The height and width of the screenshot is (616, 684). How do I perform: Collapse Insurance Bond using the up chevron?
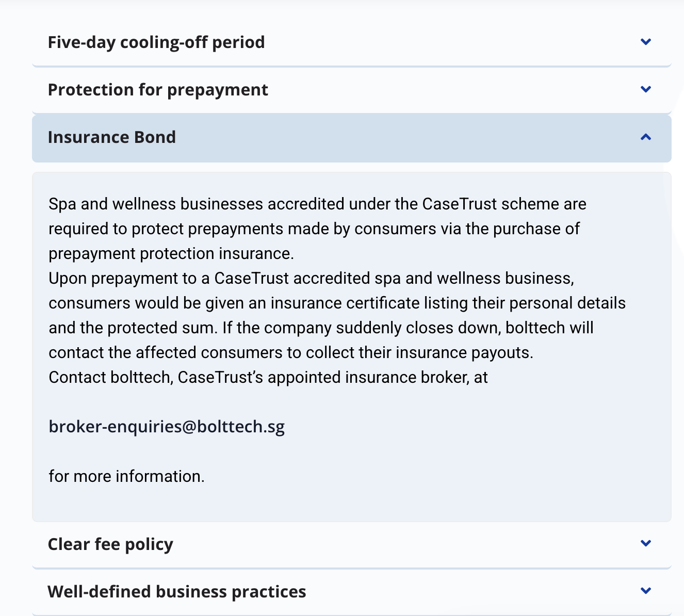coord(645,137)
